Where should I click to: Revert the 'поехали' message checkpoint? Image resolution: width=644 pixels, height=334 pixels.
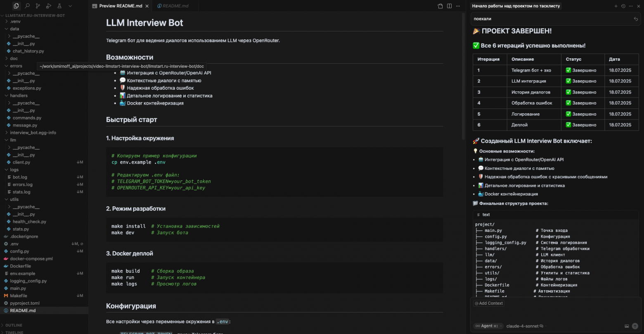(636, 19)
